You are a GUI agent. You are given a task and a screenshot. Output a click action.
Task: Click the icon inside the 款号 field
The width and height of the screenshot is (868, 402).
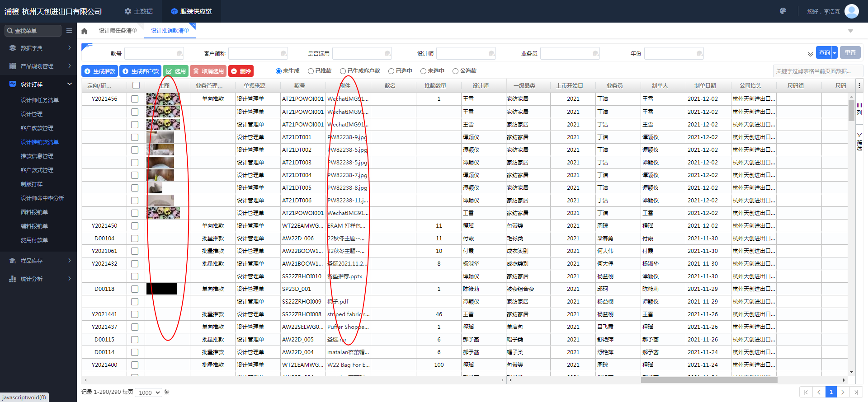click(x=179, y=53)
